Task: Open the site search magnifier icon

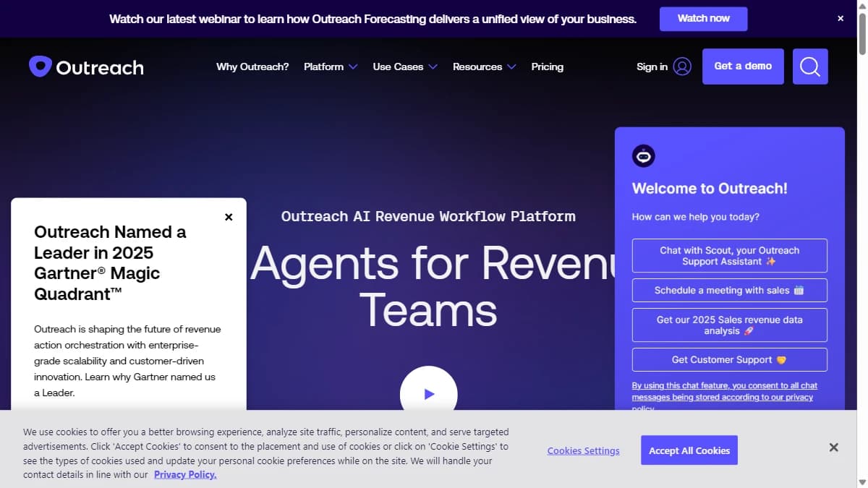Action: coord(810,66)
